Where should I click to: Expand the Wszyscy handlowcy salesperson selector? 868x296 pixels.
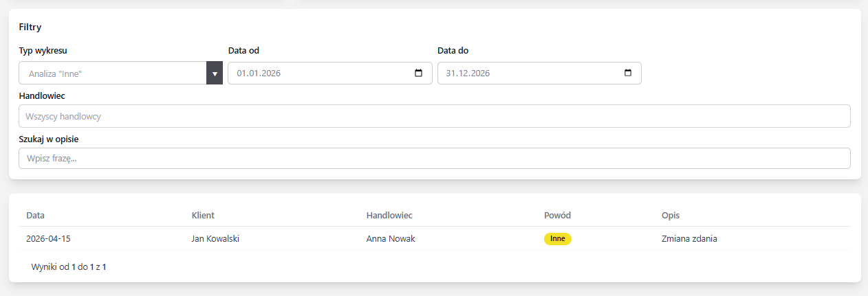[x=434, y=116]
